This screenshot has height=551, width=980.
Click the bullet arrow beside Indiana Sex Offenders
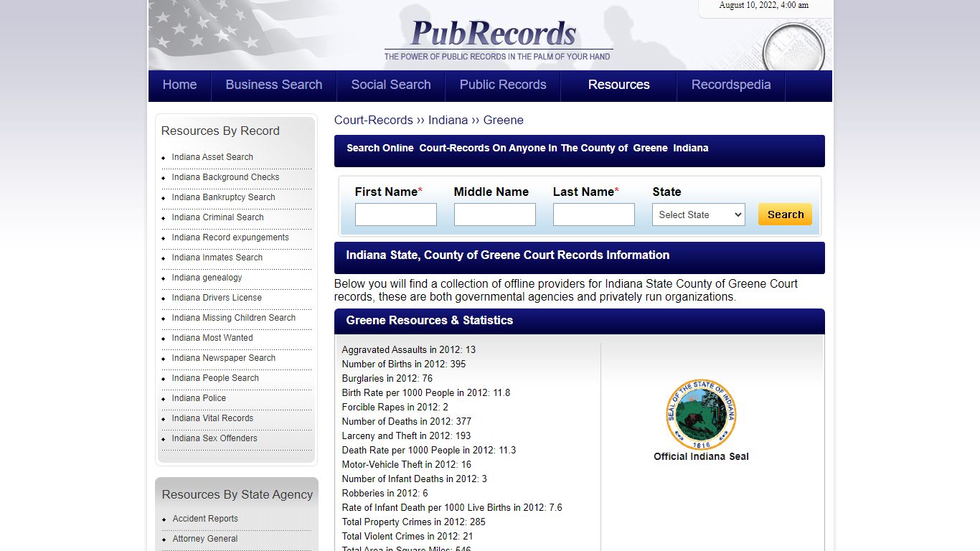[x=165, y=438]
